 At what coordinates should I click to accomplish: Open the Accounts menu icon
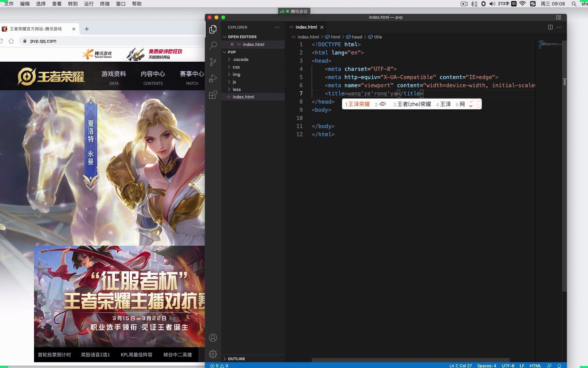(213, 338)
